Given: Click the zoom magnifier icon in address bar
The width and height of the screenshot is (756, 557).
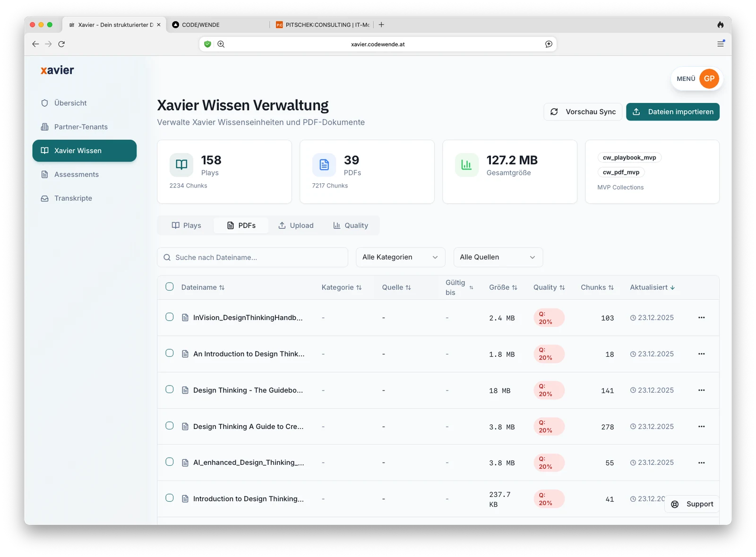Looking at the screenshot, I should pyautogui.click(x=221, y=44).
